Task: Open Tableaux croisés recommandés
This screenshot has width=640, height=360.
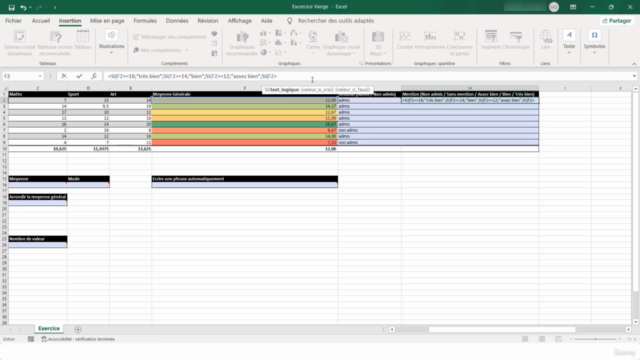Action: click(55, 43)
